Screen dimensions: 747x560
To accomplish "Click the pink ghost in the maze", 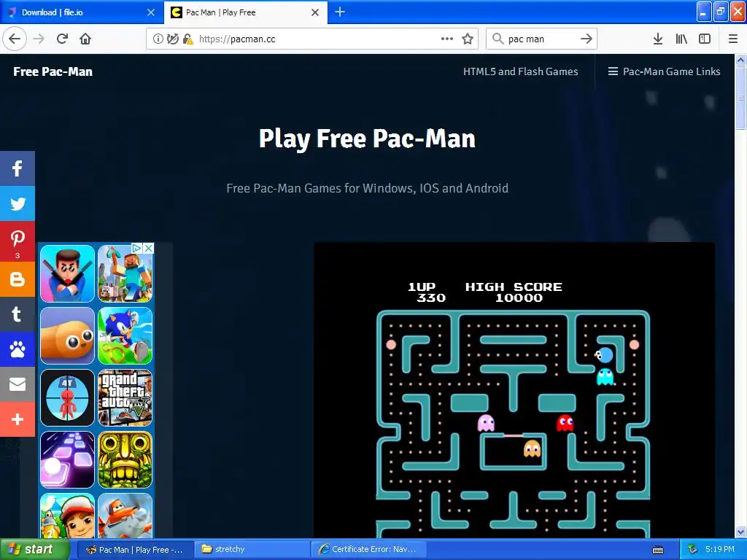I will tap(486, 423).
